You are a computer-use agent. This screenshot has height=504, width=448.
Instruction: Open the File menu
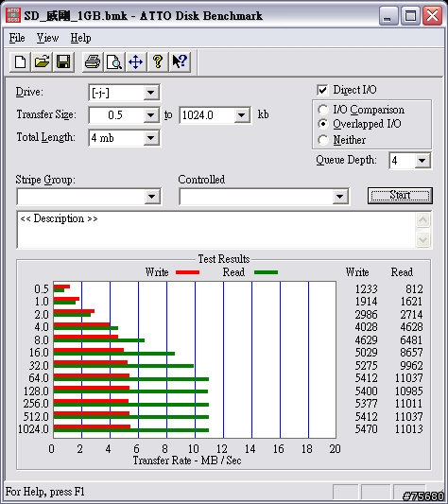tap(17, 38)
